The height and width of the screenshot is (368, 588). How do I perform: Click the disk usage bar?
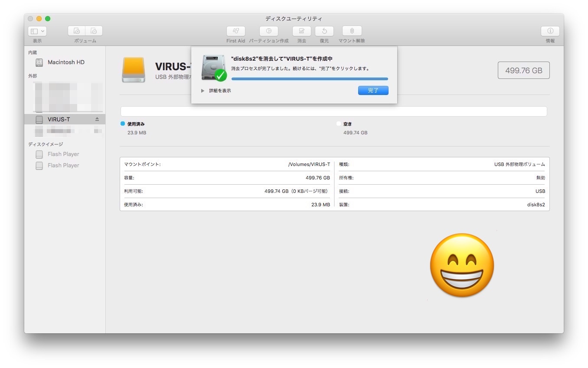(333, 111)
